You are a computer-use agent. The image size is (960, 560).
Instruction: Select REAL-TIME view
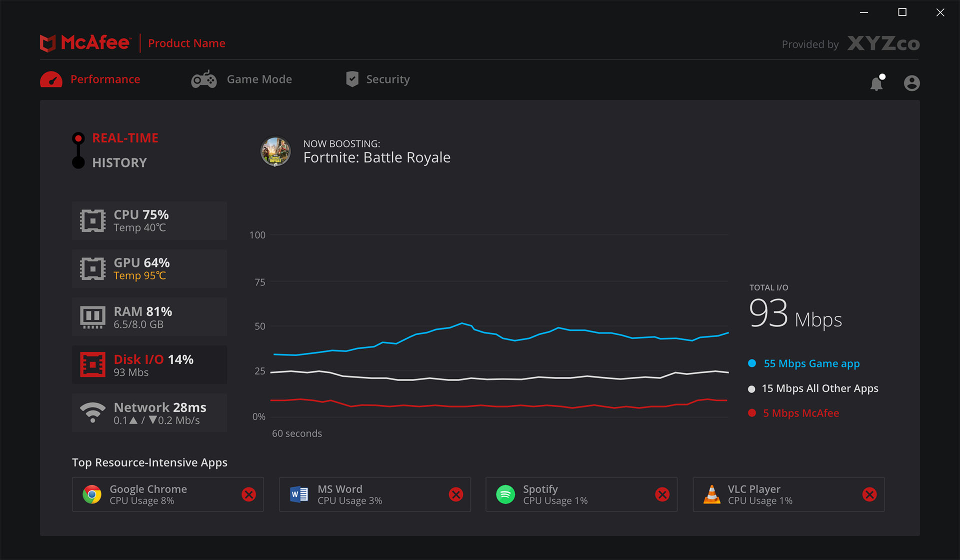(125, 138)
